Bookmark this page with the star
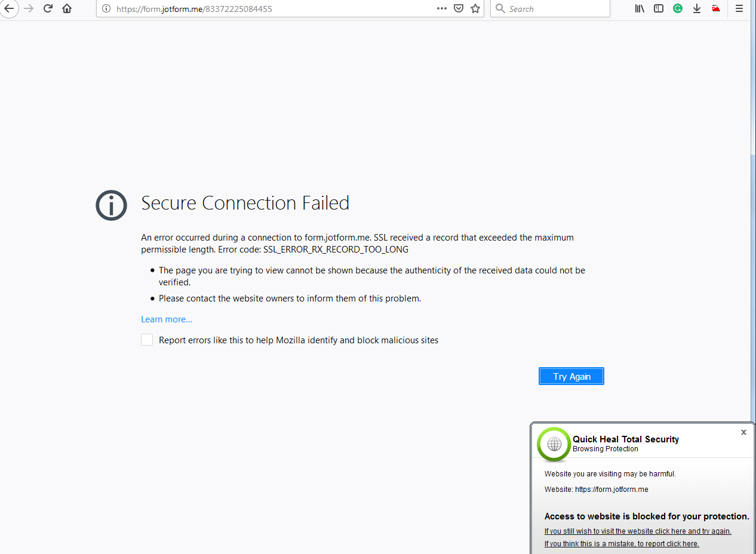 click(475, 8)
